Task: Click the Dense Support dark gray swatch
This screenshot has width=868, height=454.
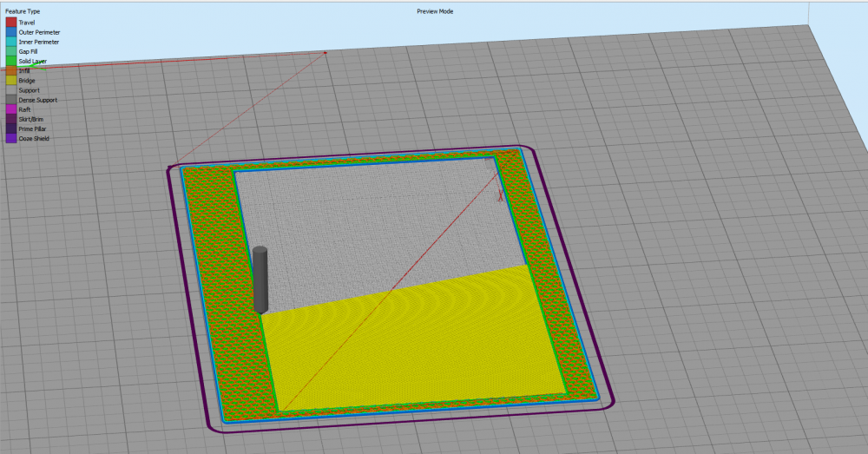Action: pyautogui.click(x=11, y=100)
